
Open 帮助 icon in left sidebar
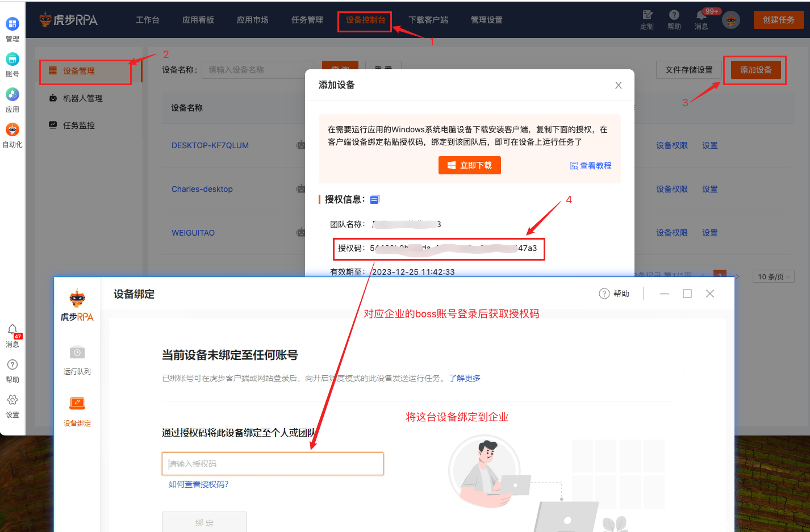click(12, 365)
